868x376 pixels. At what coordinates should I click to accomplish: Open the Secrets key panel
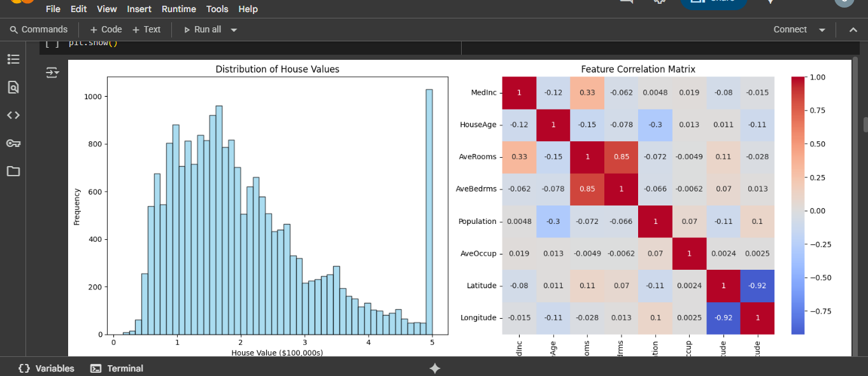coord(13,143)
